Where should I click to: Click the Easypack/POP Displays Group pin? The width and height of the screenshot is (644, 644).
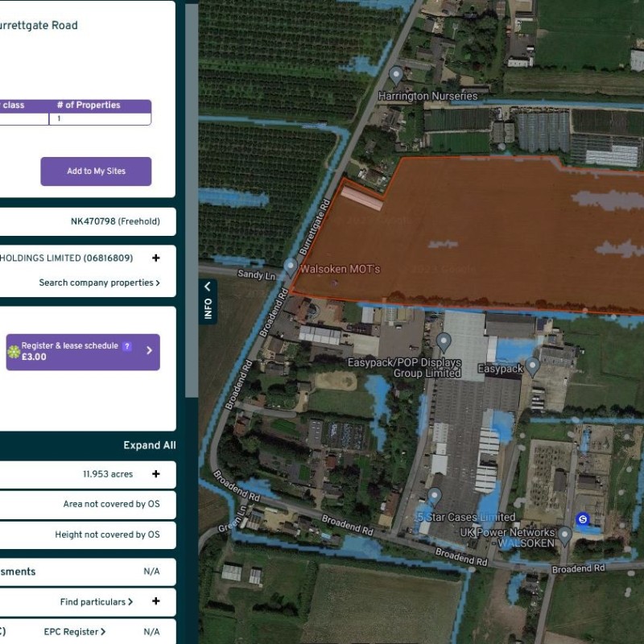click(x=443, y=342)
